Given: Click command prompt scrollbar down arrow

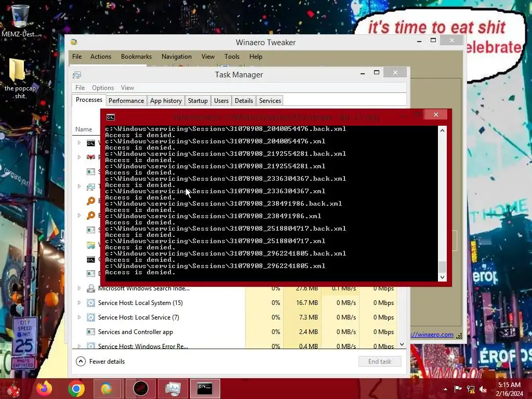Looking at the screenshot, I should 442,277.
